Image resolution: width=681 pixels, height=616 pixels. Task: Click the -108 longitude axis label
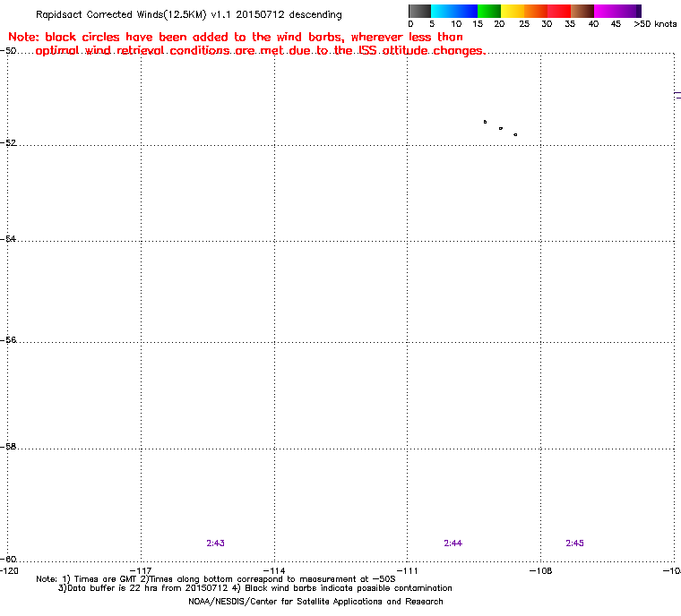point(540,571)
